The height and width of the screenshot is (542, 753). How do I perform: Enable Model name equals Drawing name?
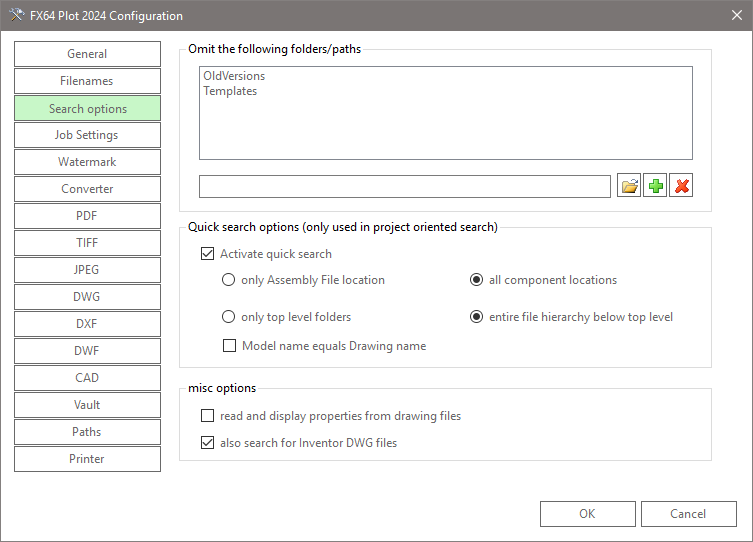(x=229, y=346)
